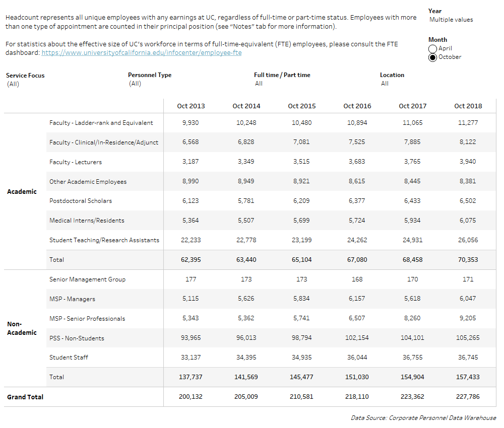Click the Oct 2013 column header

191,106
